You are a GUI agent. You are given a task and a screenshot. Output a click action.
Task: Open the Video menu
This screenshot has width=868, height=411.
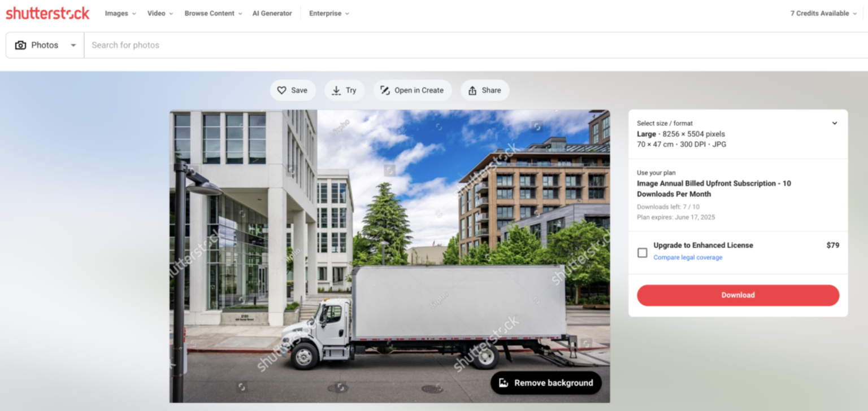[160, 14]
